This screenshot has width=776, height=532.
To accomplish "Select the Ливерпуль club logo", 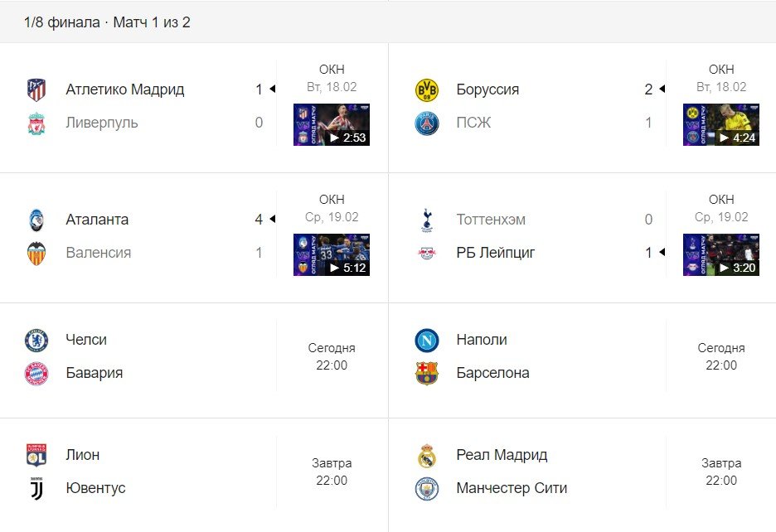I will point(36,122).
